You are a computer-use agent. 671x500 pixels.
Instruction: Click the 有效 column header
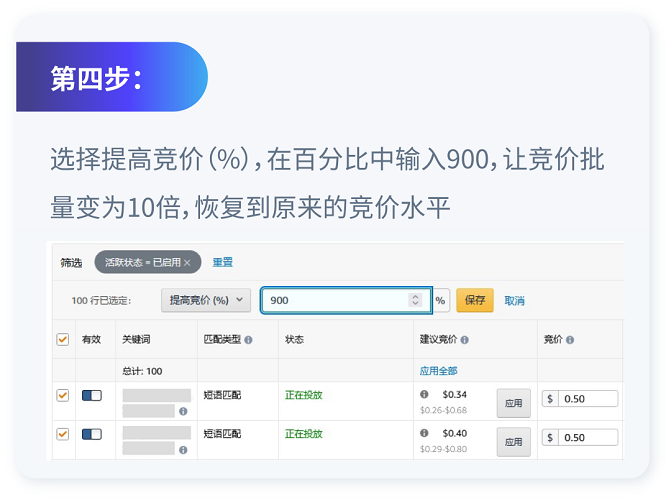91,339
